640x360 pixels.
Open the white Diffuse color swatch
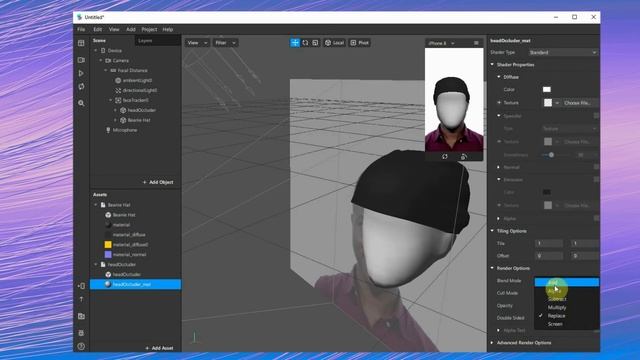[547, 89]
